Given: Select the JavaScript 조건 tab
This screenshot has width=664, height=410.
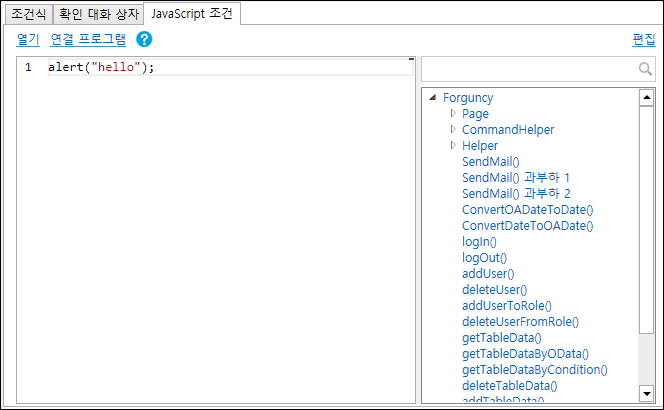Looking at the screenshot, I should tap(192, 14).
